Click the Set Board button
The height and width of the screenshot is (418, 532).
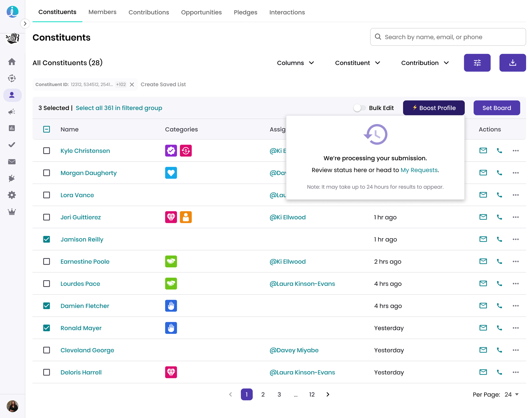click(x=496, y=108)
